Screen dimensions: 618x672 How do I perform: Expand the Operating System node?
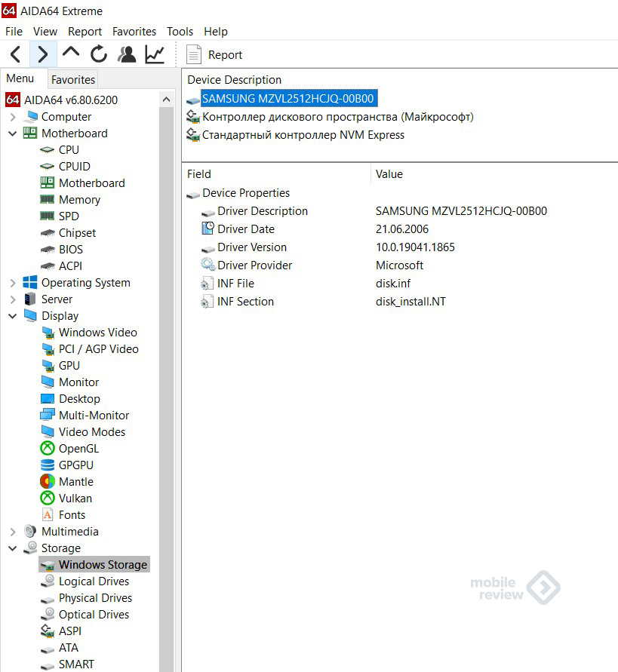pyautogui.click(x=12, y=283)
